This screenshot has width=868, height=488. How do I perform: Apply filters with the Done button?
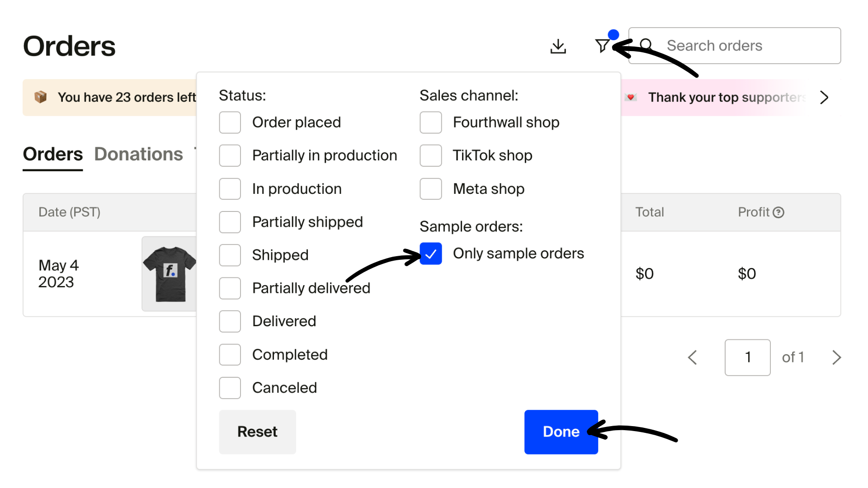[x=561, y=432]
